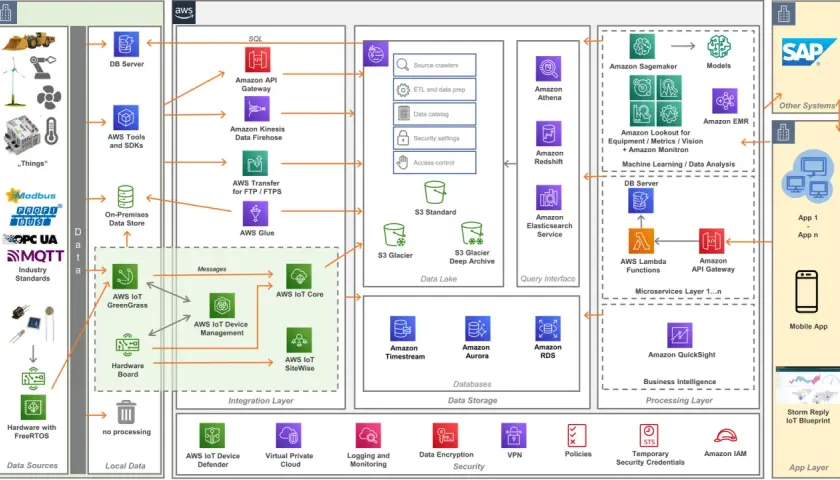This screenshot has width=840, height=480.
Task: Click the Hardware with FreeRTOS icon
Action: [x=33, y=408]
